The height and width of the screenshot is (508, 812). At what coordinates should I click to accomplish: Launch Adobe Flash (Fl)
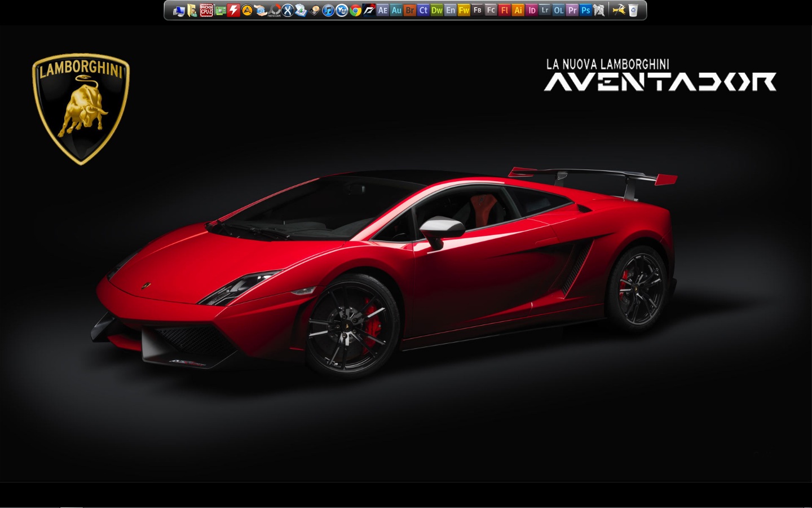[x=504, y=10]
